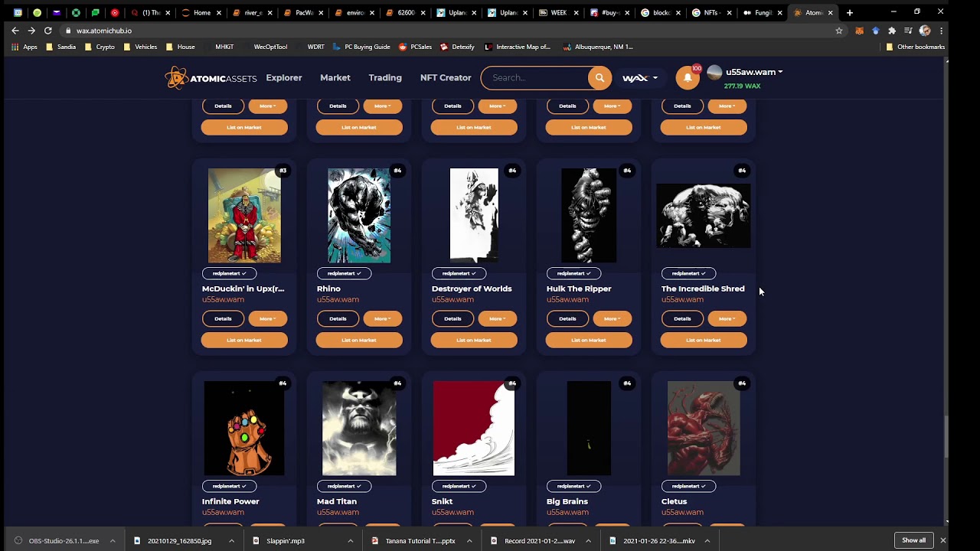Open More dropdown for Hulk The Ripper
This screenshot has height=551, width=980.
pyautogui.click(x=612, y=318)
